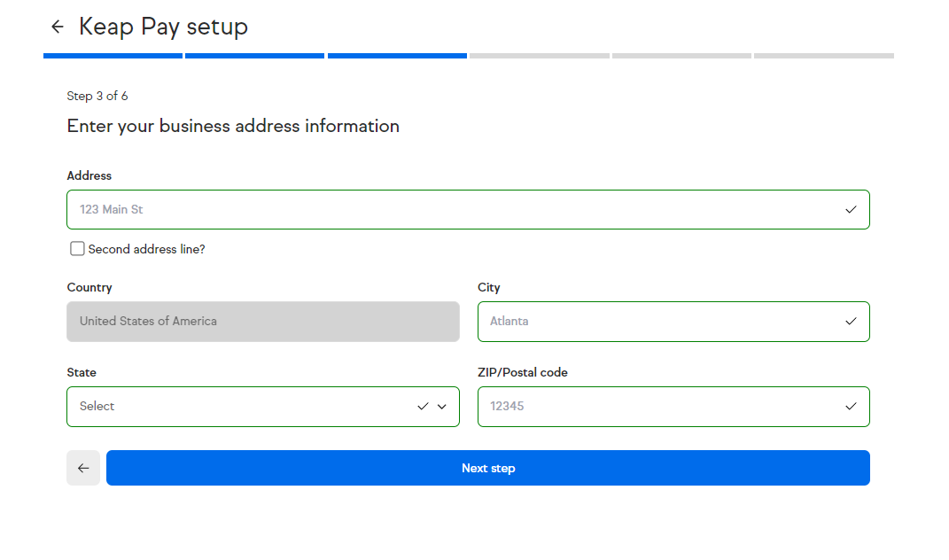Focus the Address input field

pos(468,209)
